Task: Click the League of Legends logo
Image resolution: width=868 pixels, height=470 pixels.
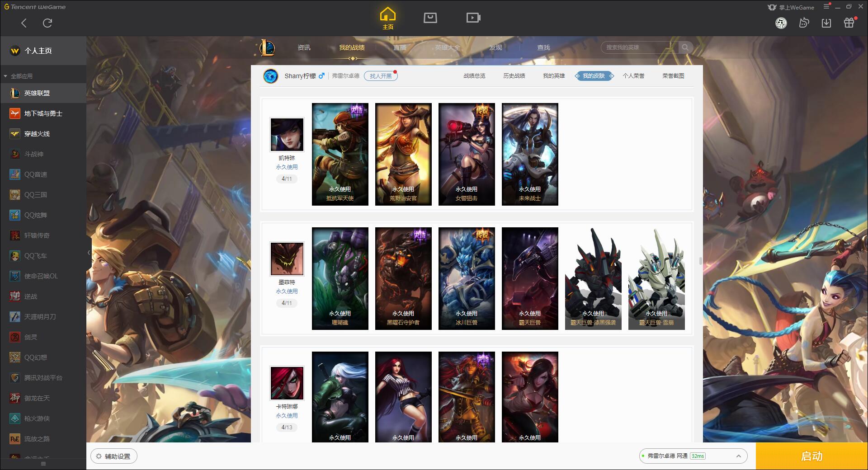Action: (x=267, y=47)
